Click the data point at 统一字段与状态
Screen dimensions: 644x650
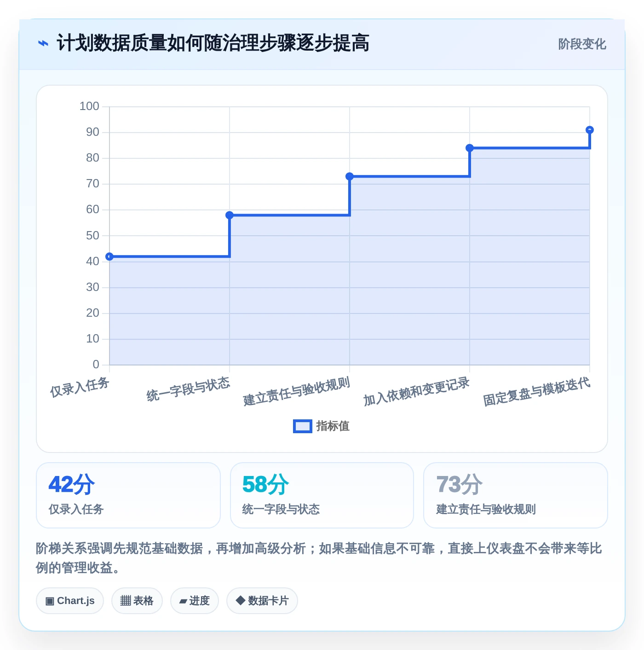tap(230, 215)
